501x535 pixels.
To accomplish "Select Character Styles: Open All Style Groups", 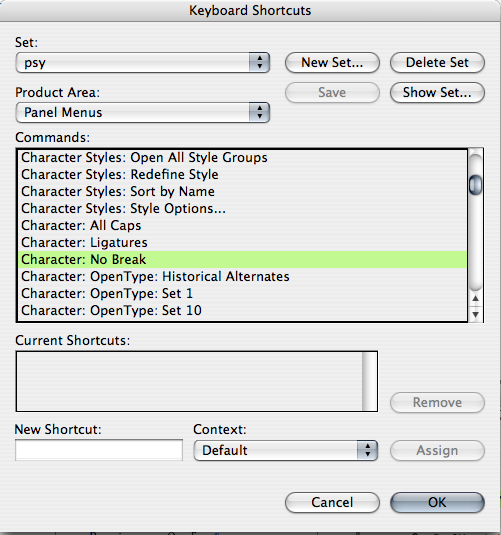I will [242, 158].
